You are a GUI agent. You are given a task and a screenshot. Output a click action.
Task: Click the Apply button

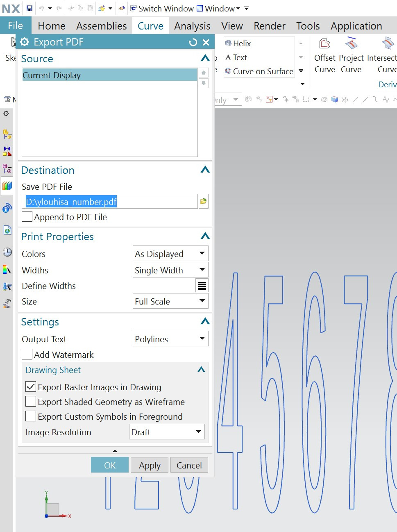[x=150, y=465]
